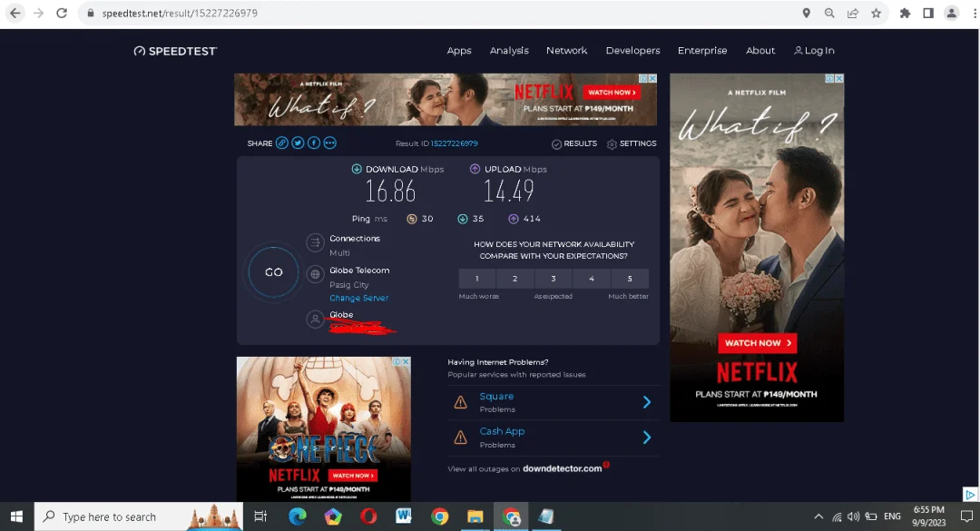
Task: Click Log In
Action: click(814, 51)
